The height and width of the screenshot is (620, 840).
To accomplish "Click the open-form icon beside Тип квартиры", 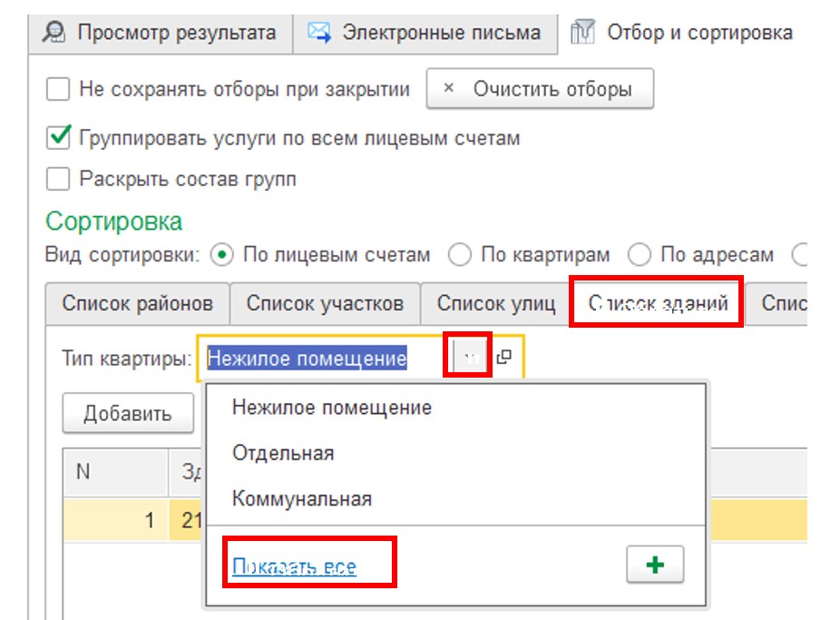I will 504,357.
